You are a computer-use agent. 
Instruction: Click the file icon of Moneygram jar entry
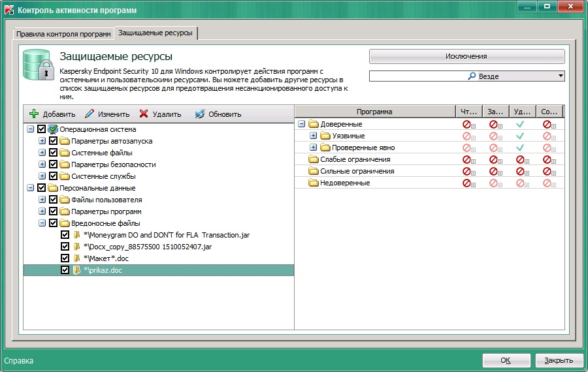pyautogui.click(x=77, y=235)
